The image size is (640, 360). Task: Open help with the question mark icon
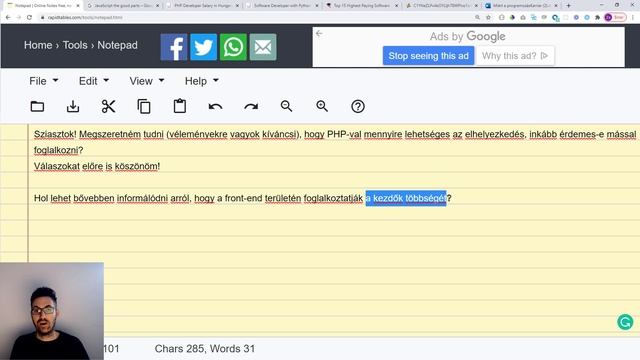point(358,107)
